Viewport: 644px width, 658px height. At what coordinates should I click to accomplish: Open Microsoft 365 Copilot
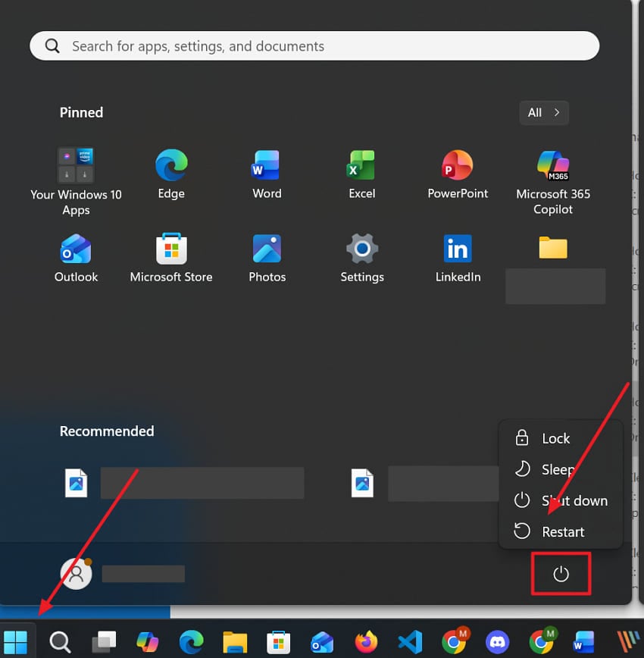553,167
